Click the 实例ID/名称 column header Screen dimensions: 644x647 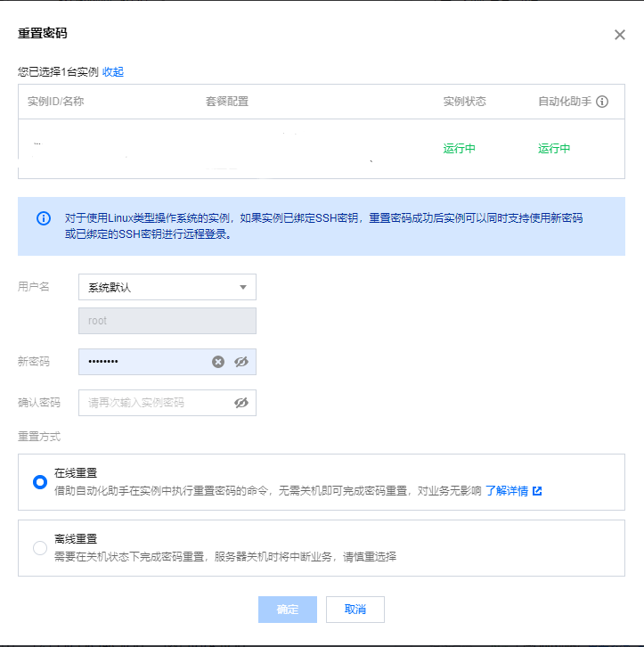tap(55, 102)
